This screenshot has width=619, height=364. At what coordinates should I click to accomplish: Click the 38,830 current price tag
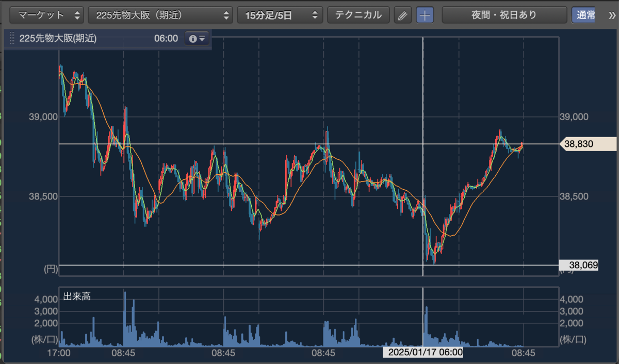coord(588,145)
